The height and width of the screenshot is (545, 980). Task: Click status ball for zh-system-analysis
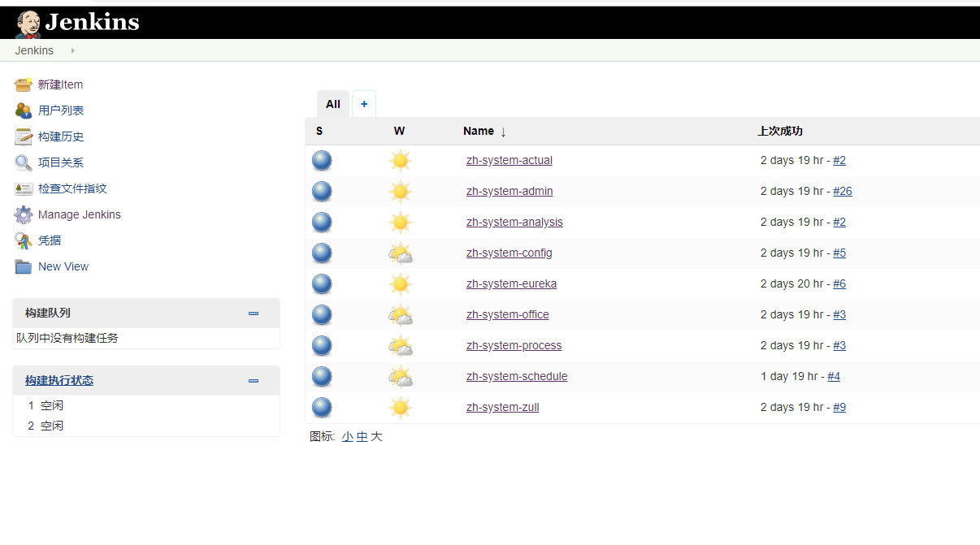coord(322,223)
